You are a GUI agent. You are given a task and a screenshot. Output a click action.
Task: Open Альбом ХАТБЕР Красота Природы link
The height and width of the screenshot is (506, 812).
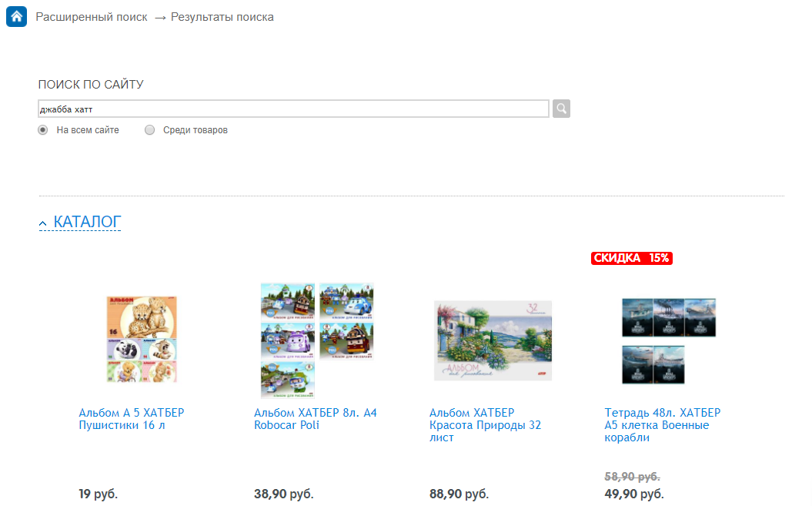tap(485, 425)
